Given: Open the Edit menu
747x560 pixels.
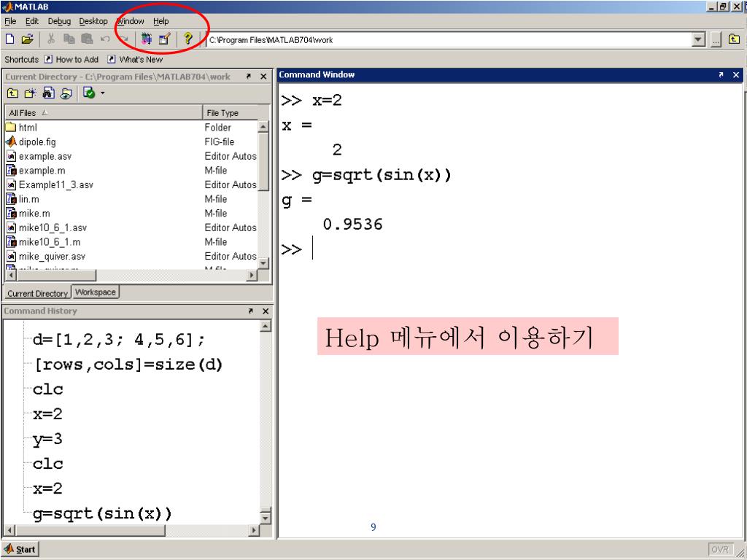Looking at the screenshot, I should (32, 21).
